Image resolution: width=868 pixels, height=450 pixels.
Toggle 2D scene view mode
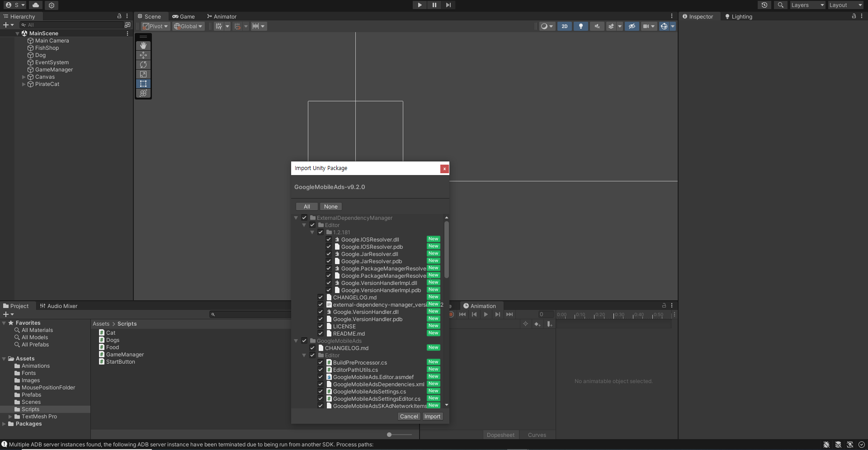(565, 26)
